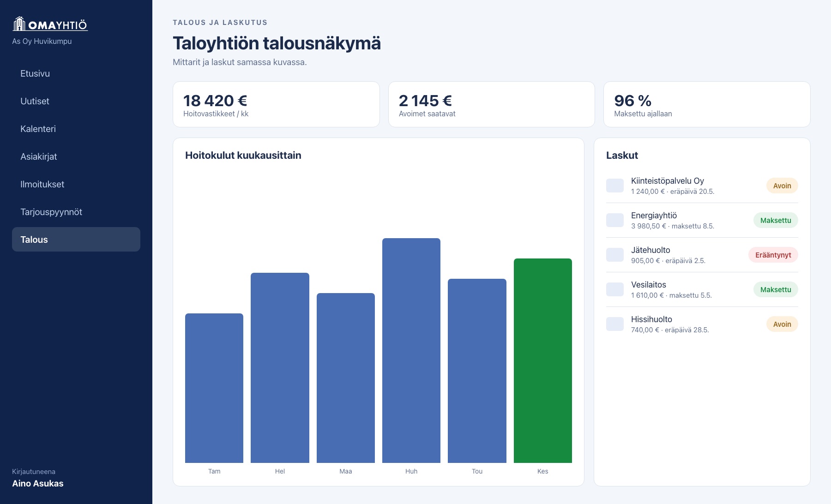Select Tarjouspyynnöt menu item
The width and height of the screenshot is (831, 504).
[x=76, y=212]
